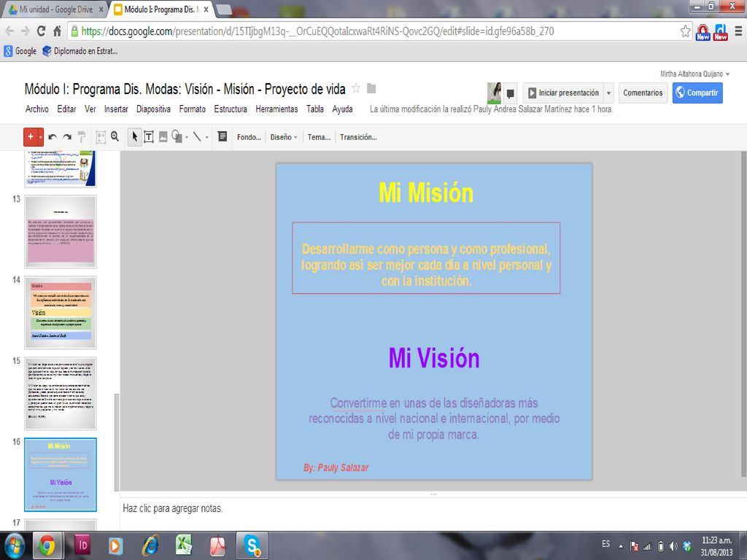The width and height of the screenshot is (747, 560).
Task: Open InDesign from the taskbar
Action: pos(82,545)
